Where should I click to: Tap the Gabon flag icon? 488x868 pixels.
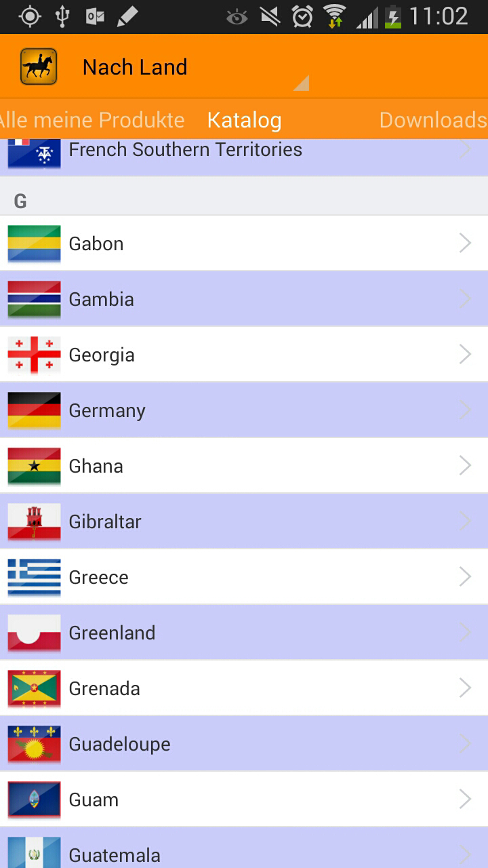[34, 243]
